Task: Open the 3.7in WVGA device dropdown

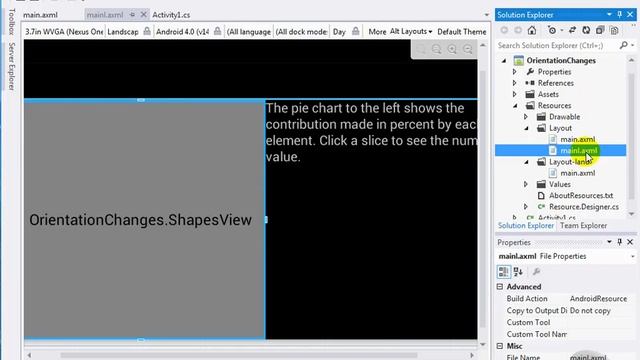Action: point(64,31)
